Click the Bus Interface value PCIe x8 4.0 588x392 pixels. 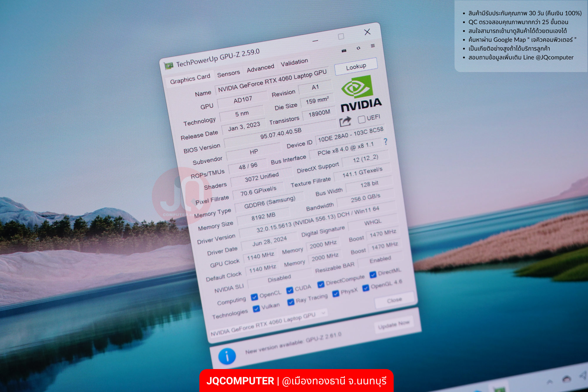tap(345, 149)
